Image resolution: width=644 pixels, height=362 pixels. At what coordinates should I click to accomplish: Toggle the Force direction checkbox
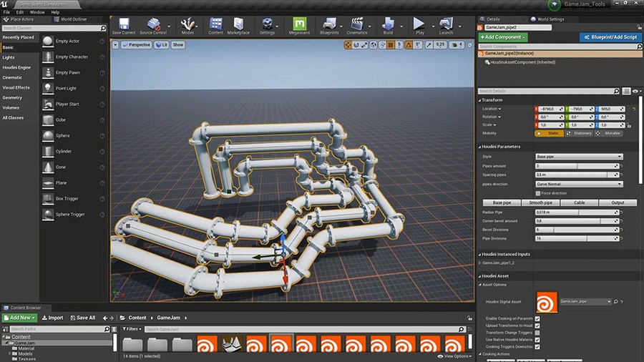click(x=537, y=193)
